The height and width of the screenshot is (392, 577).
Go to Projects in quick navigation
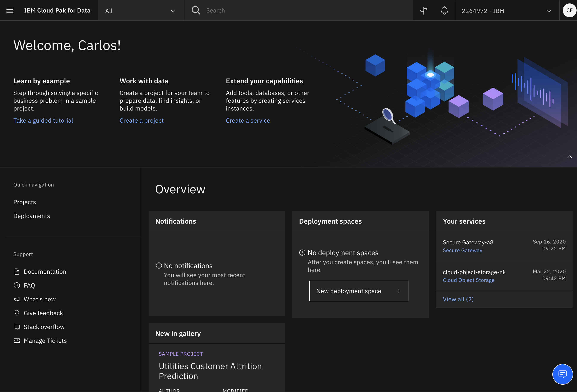[x=25, y=202]
